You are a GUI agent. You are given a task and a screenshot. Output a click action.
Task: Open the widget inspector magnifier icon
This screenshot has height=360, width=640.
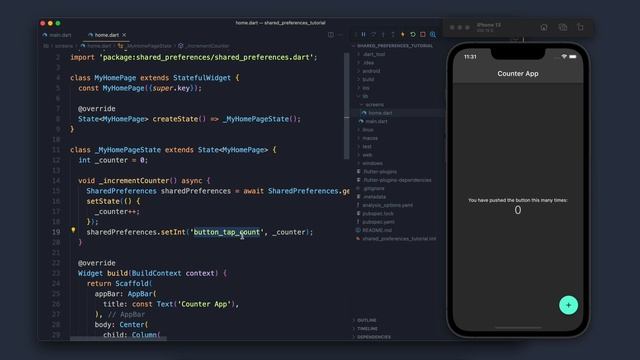click(x=433, y=35)
